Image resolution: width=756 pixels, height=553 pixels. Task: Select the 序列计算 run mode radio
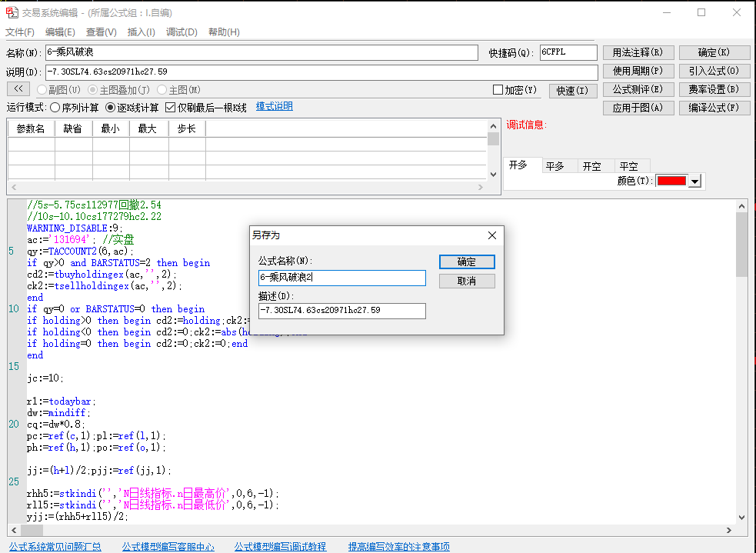(x=55, y=108)
